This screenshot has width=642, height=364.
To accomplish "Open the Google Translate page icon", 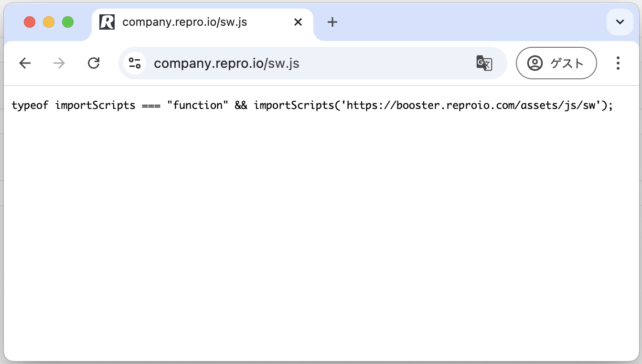I will coord(484,63).
